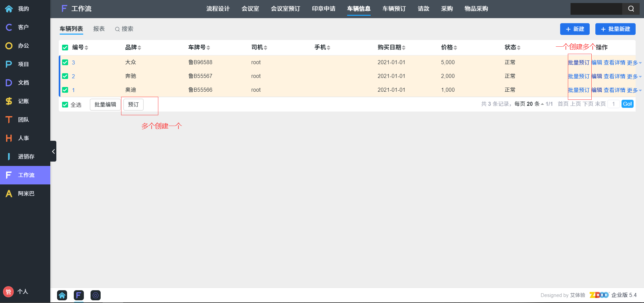
Task: Toggle the 全选 checkbox below the table
Action: (65, 105)
